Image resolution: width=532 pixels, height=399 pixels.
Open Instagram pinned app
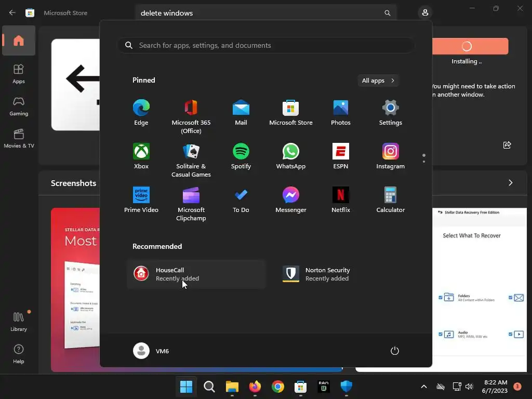click(391, 156)
